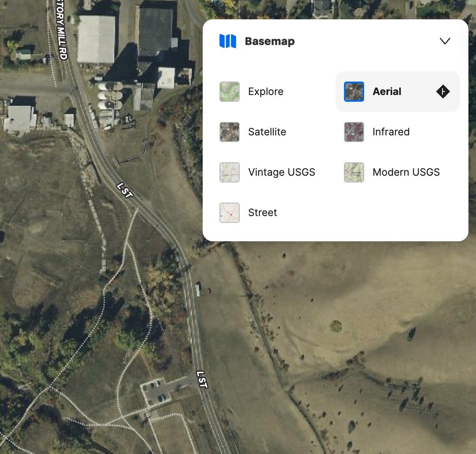Click the Aerial basemap thumbnail

pyautogui.click(x=354, y=91)
